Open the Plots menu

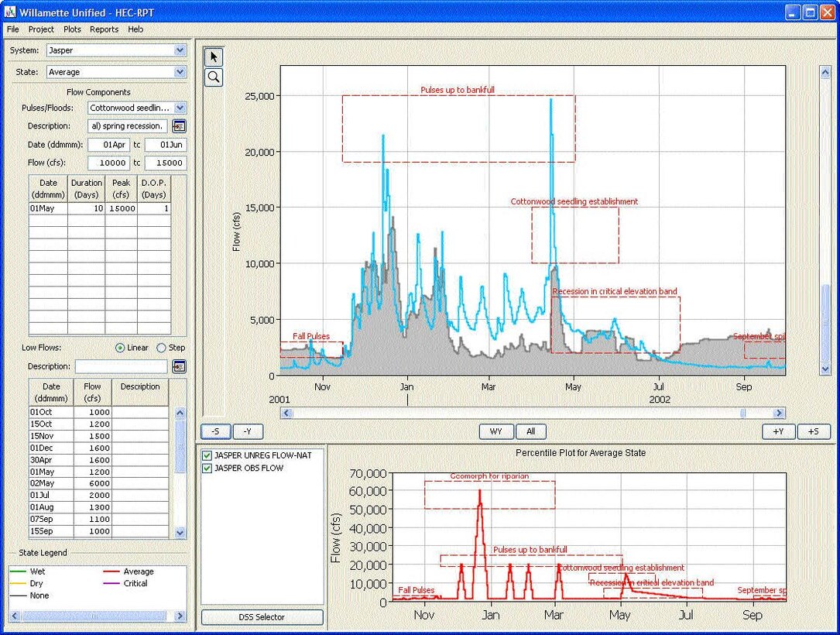(x=72, y=29)
